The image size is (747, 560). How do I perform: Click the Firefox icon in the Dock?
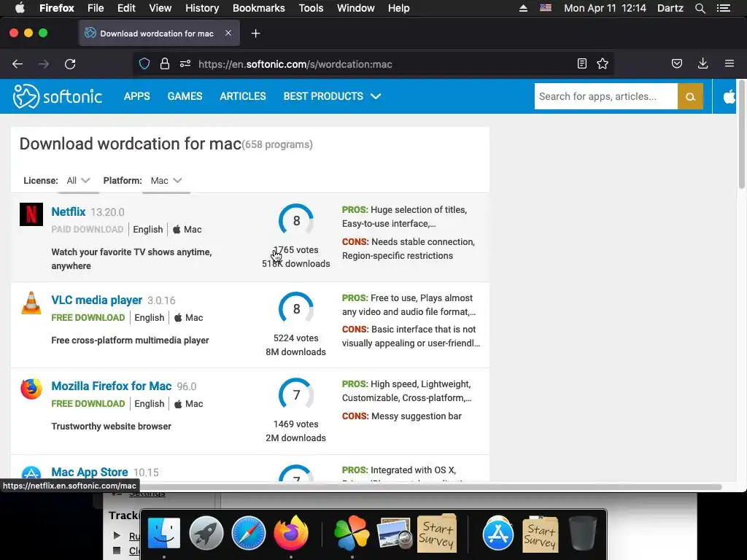coord(291,533)
